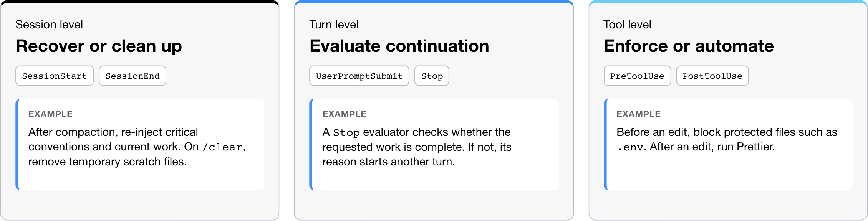Click the Session level example box

(140, 144)
